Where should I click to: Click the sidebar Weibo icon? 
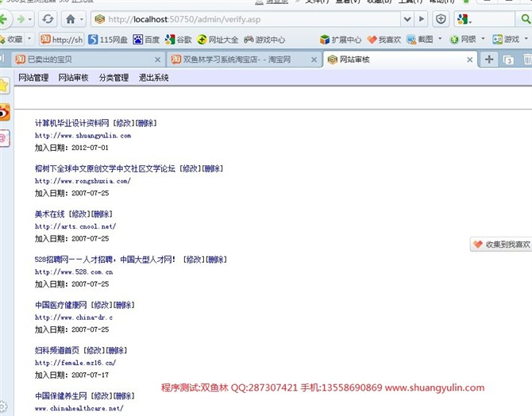tap(4, 112)
